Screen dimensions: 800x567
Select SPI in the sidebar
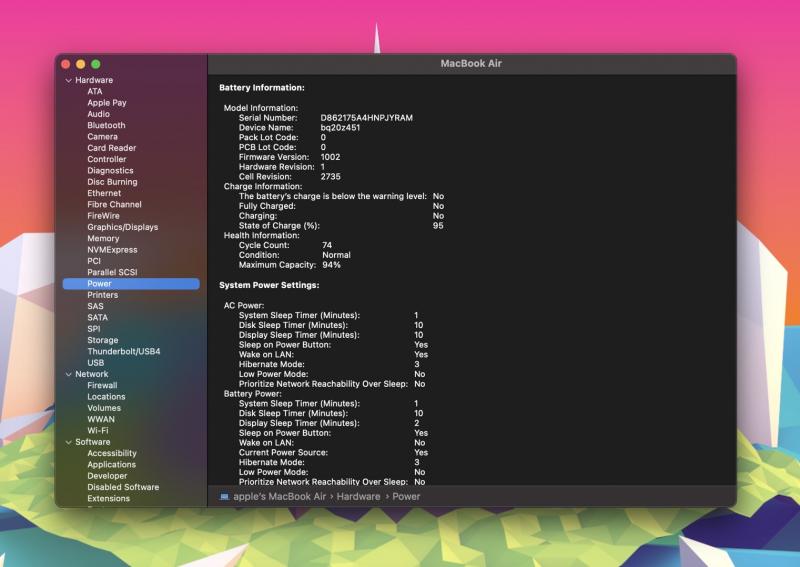(93, 329)
